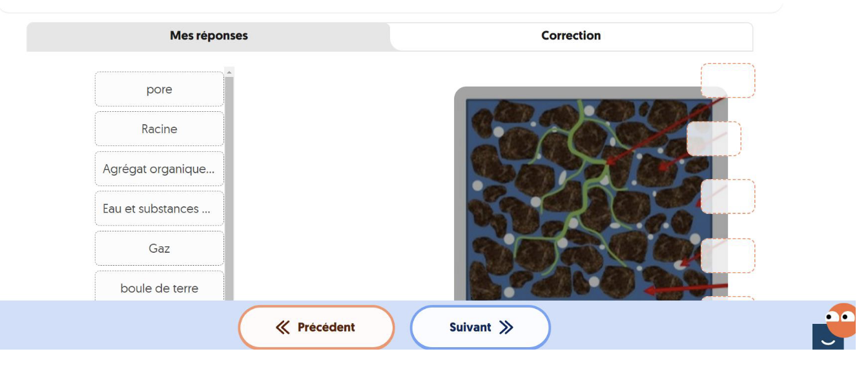Click the orange mascot with eyes
Image resolution: width=868 pixels, height=384 pixels.
click(842, 321)
